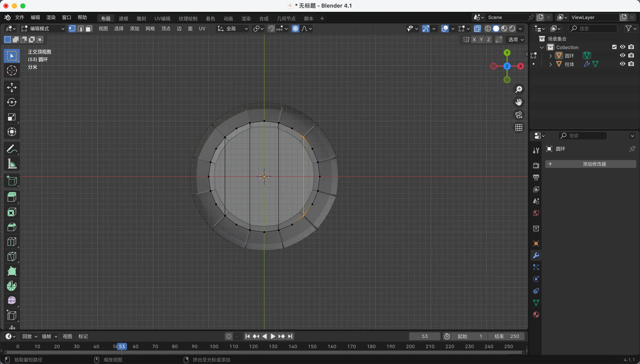Click the camera view gizmo icon

point(519,115)
